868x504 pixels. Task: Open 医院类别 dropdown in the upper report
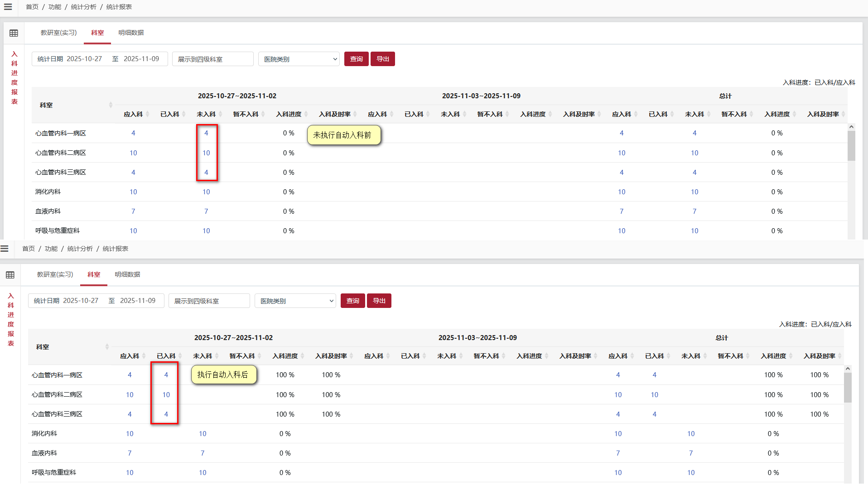tap(299, 59)
